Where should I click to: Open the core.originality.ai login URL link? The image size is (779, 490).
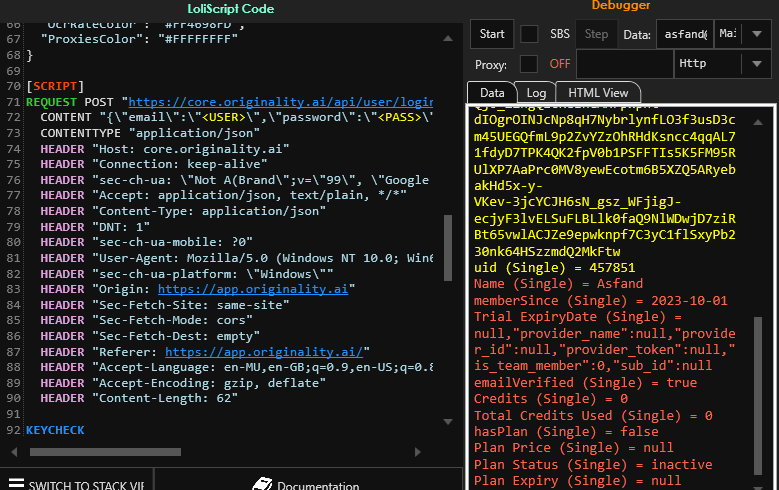click(280, 102)
